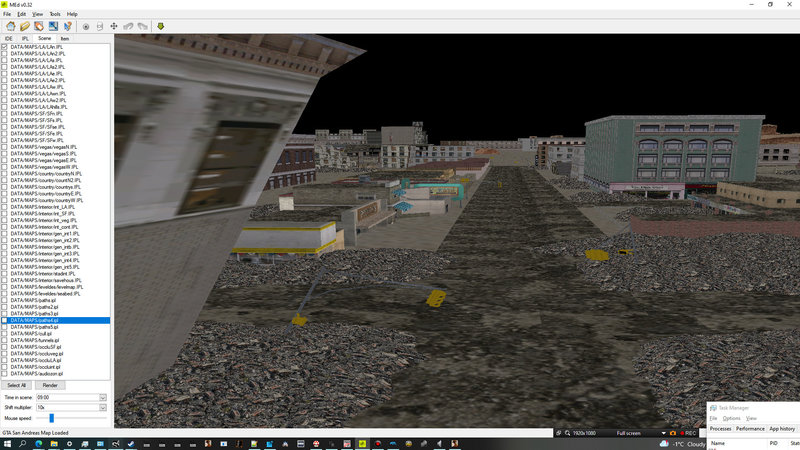Click the blue pointer pencil toolbar icon
The image size is (800, 450).
point(67,26)
